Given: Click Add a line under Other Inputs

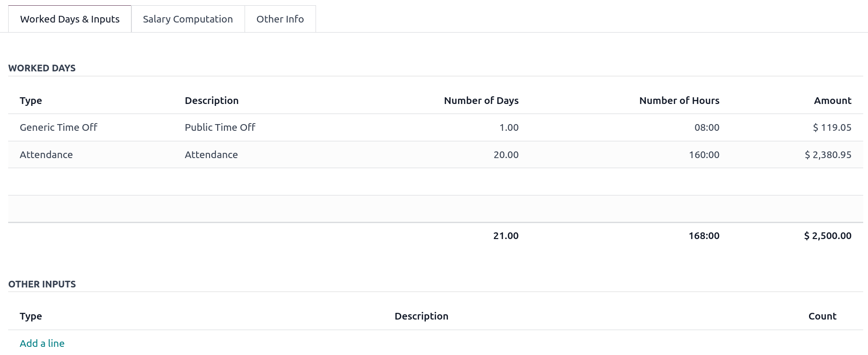Looking at the screenshot, I should [x=42, y=344].
